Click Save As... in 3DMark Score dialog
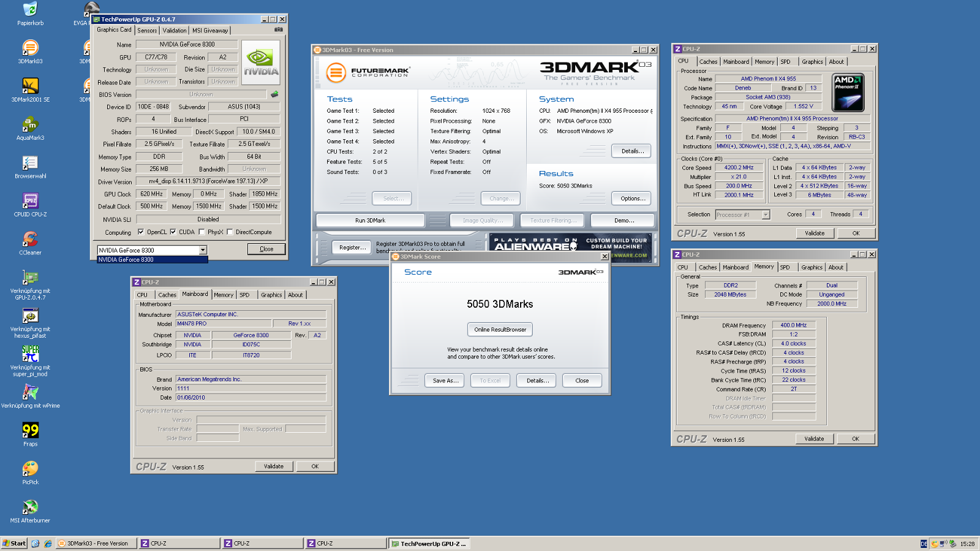980x551 pixels. tap(445, 381)
